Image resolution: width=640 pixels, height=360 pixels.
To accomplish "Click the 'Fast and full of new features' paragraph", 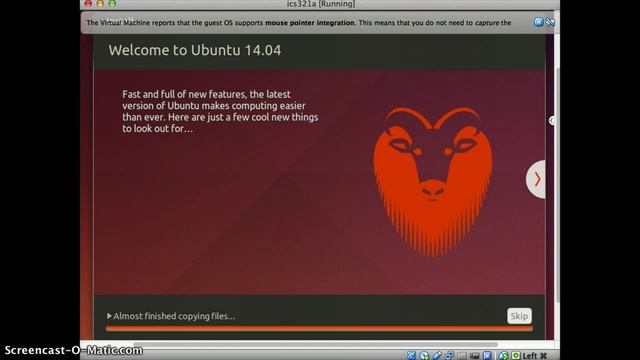I will (x=220, y=111).
